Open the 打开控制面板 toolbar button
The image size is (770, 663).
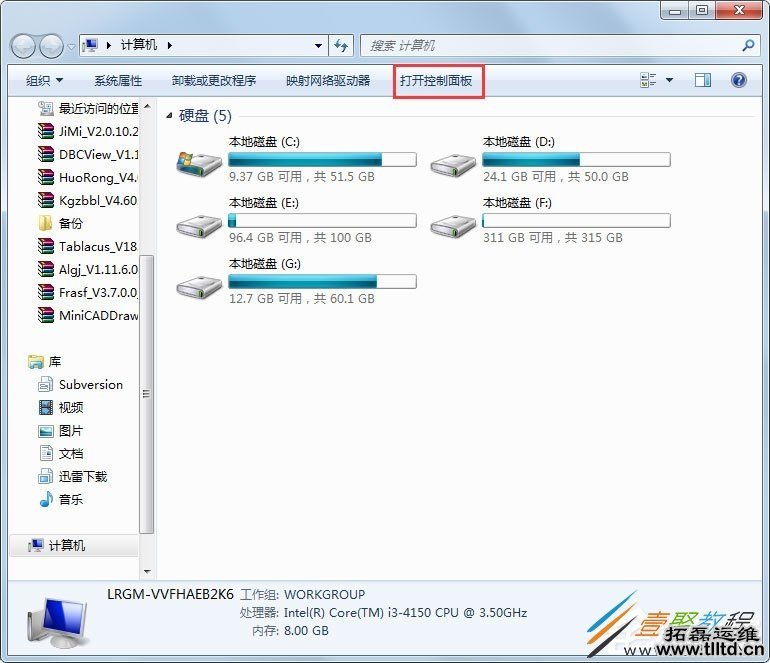point(436,81)
